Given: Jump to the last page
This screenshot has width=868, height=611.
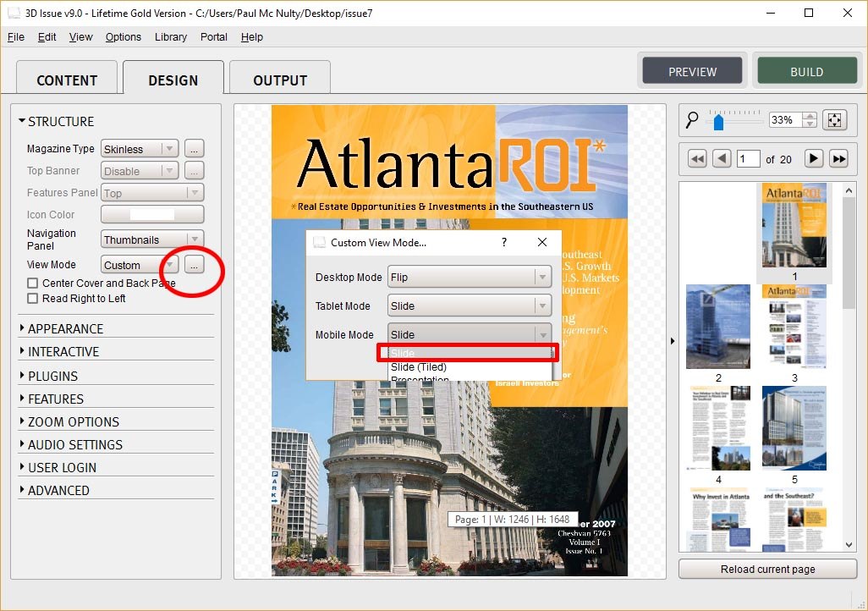Looking at the screenshot, I should coord(838,159).
